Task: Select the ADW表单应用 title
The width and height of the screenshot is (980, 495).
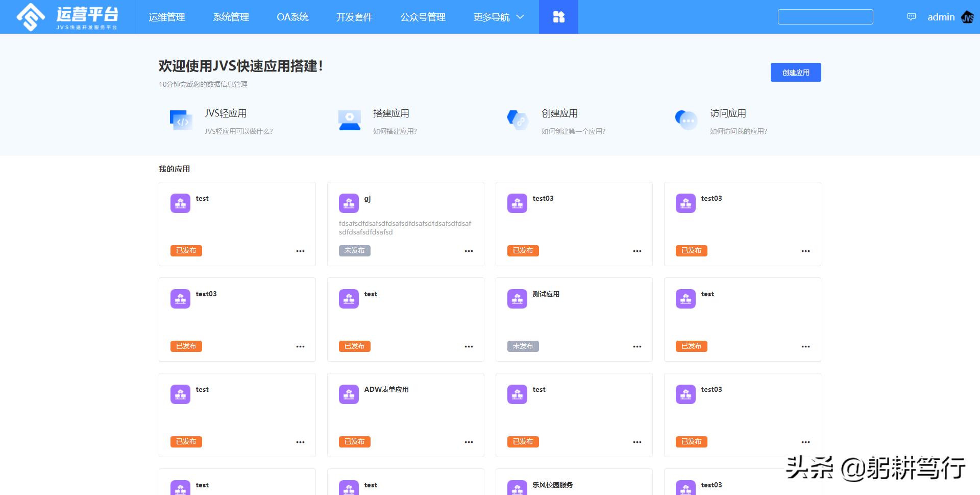Action: [x=386, y=389]
